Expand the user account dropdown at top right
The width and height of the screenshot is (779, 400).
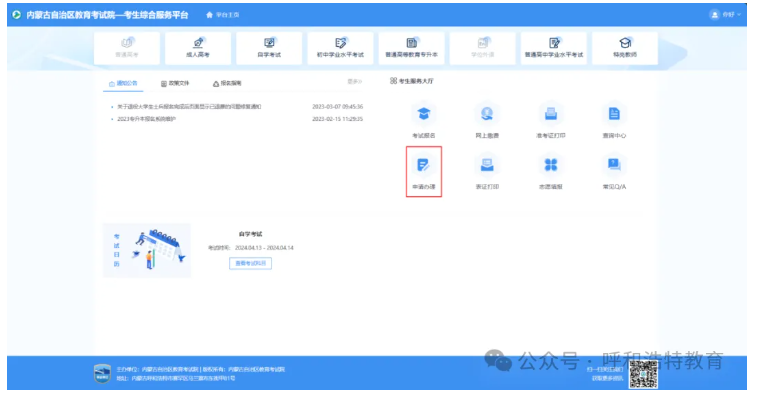pyautogui.click(x=725, y=15)
